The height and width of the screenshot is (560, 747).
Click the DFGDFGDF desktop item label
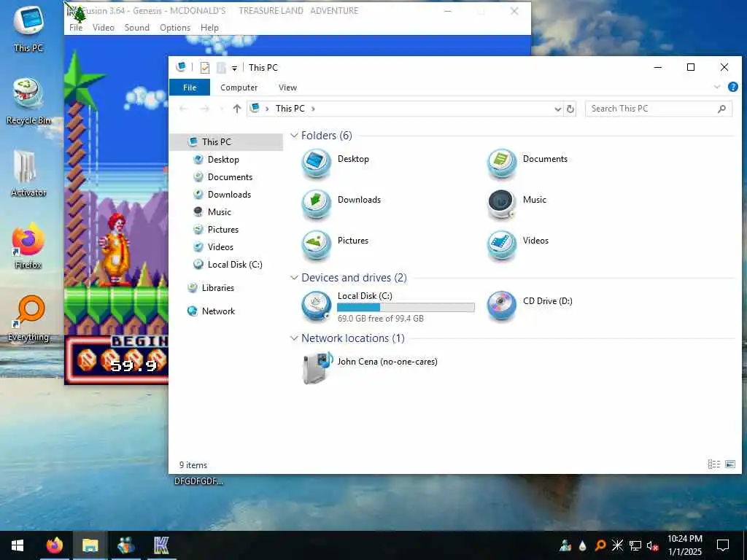(x=198, y=481)
